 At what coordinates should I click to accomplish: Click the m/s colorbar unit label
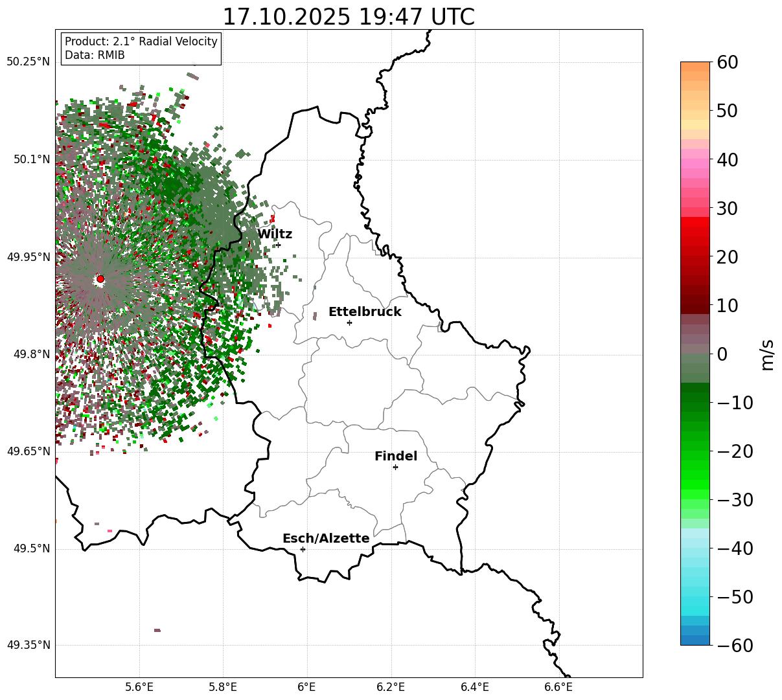click(x=768, y=354)
